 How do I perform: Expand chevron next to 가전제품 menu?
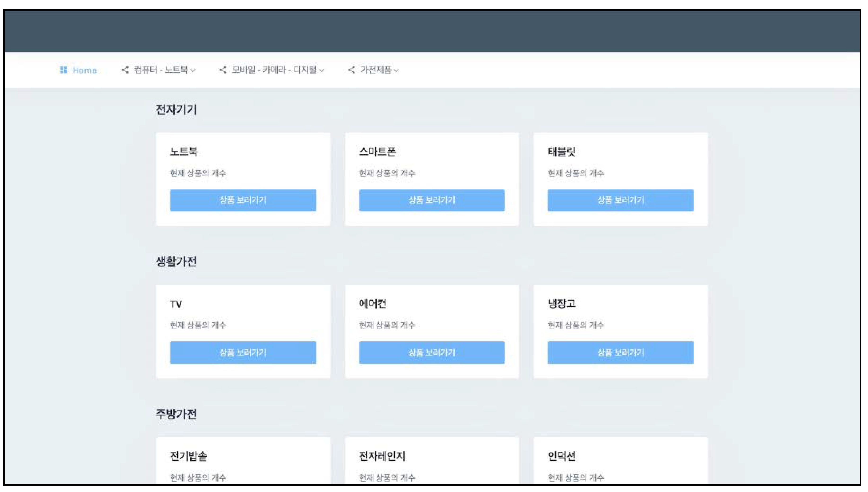coord(396,71)
